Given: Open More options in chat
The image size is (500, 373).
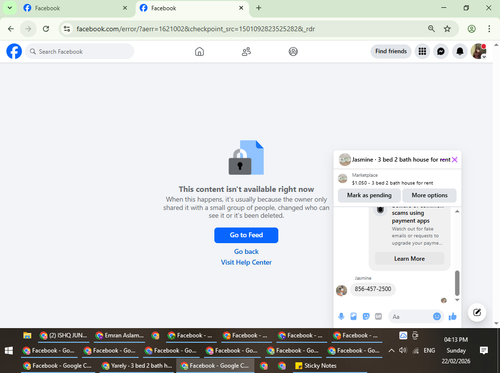Looking at the screenshot, I should tap(429, 195).
